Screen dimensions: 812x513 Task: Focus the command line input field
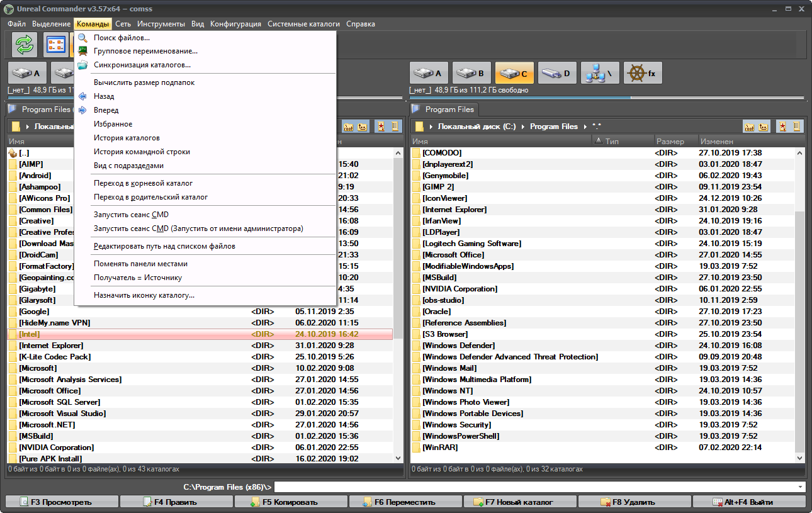tap(540, 487)
